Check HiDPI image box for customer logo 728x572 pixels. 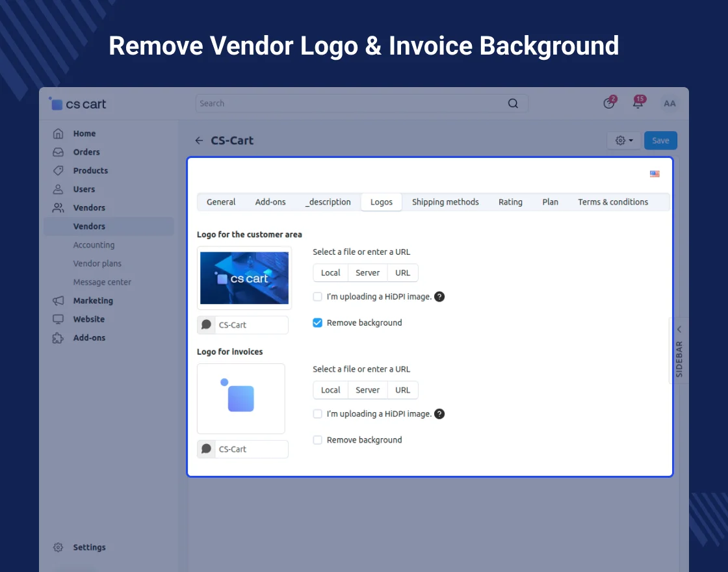coord(318,296)
